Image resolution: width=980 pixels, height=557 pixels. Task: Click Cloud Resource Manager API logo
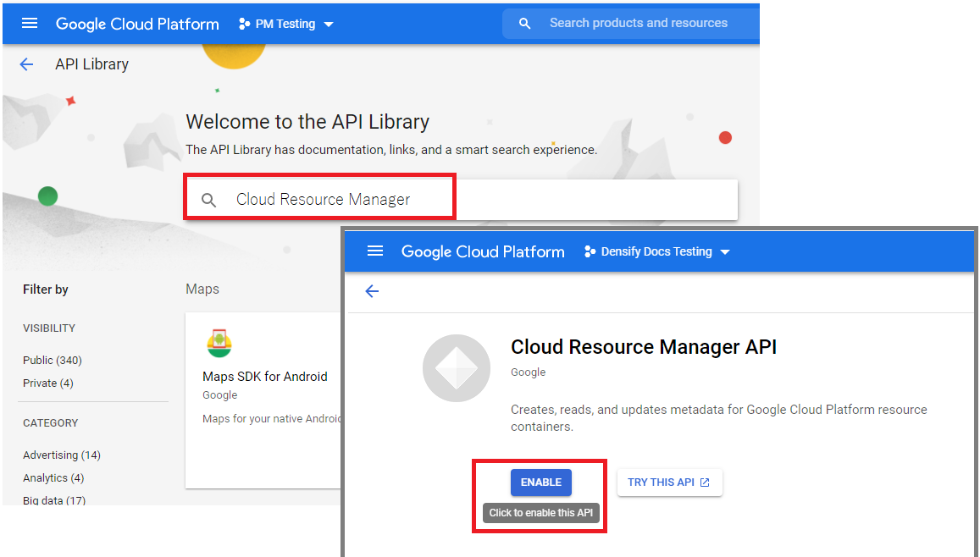(x=457, y=367)
